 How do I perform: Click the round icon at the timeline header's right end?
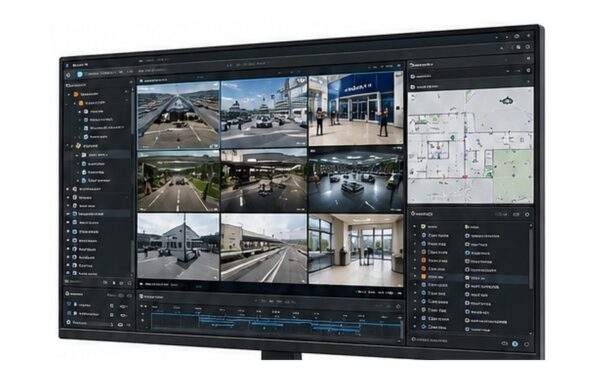click(398, 306)
